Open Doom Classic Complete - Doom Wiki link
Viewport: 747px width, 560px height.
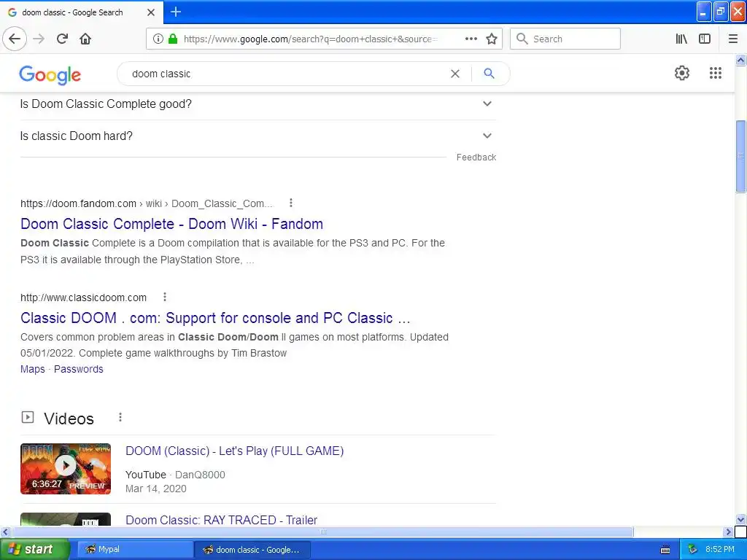(x=171, y=224)
